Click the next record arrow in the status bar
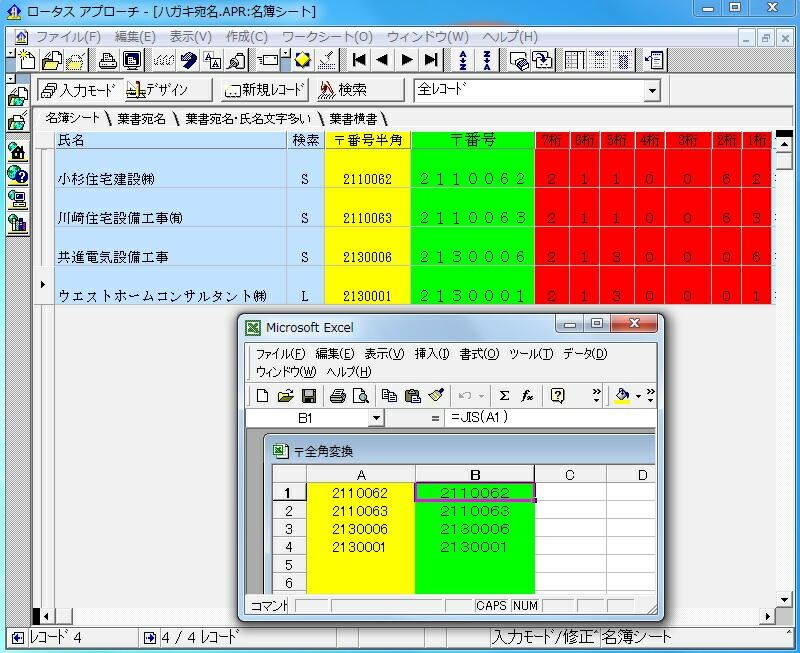Image resolution: width=800 pixels, height=653 pixels. (x=150, y=637)
